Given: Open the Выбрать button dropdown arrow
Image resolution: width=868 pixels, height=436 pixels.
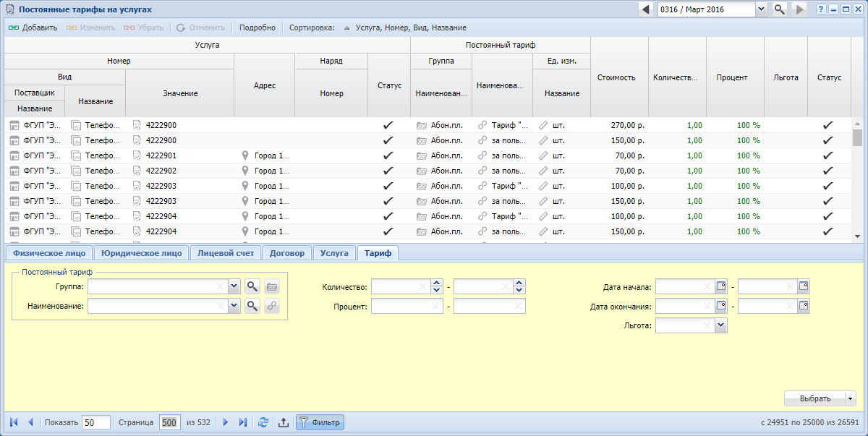Looking at the screenshot, I should [x=851, y=398].
